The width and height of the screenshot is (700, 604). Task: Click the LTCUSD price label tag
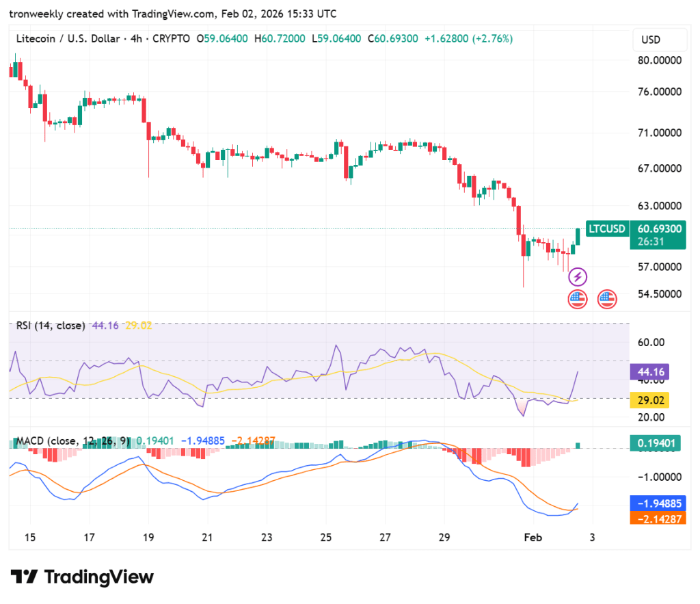pyautogui.click(x=607, y=228)
